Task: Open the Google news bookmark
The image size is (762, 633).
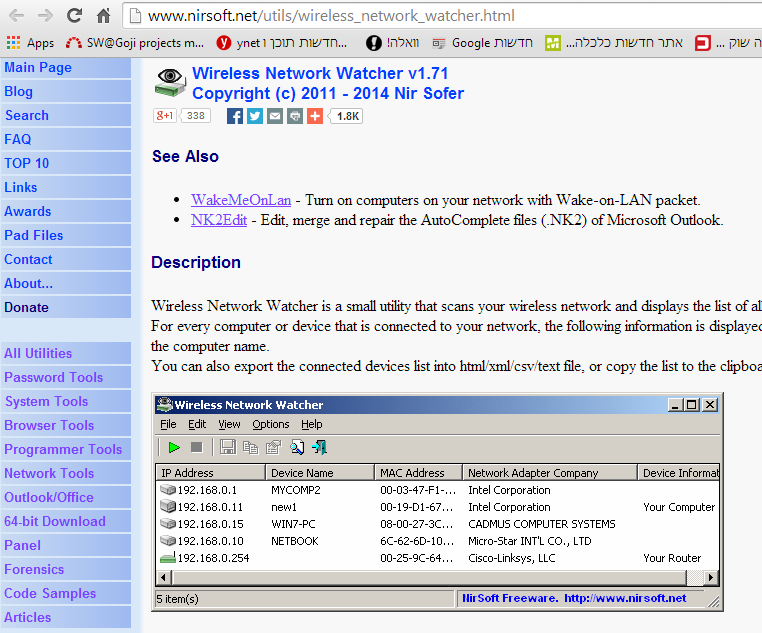Action: click(x=483, y=43)
